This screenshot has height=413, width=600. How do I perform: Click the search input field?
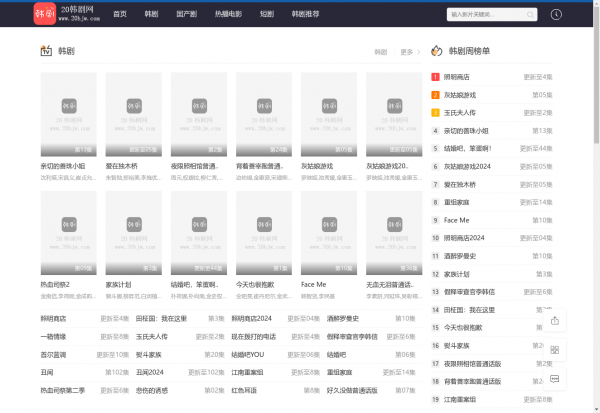485,15
